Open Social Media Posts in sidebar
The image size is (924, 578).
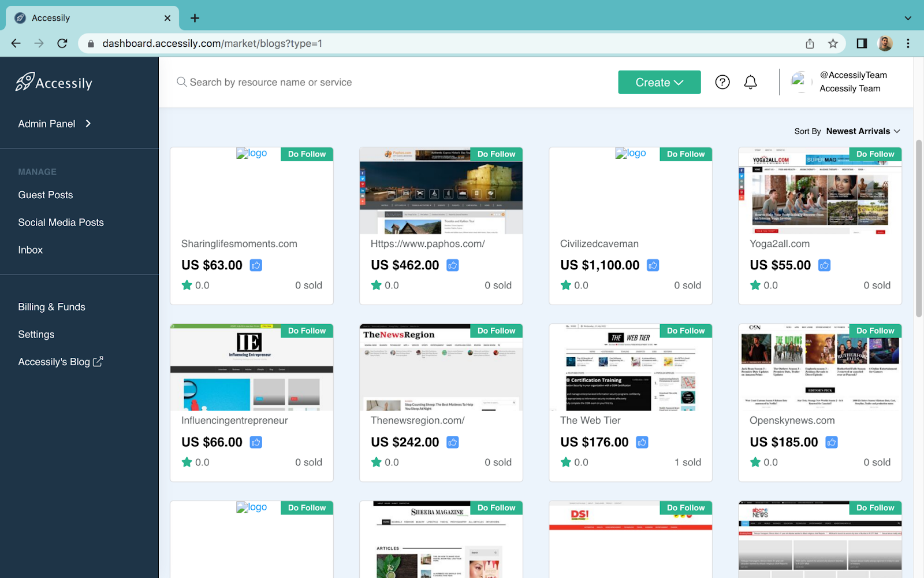[61, 223]
